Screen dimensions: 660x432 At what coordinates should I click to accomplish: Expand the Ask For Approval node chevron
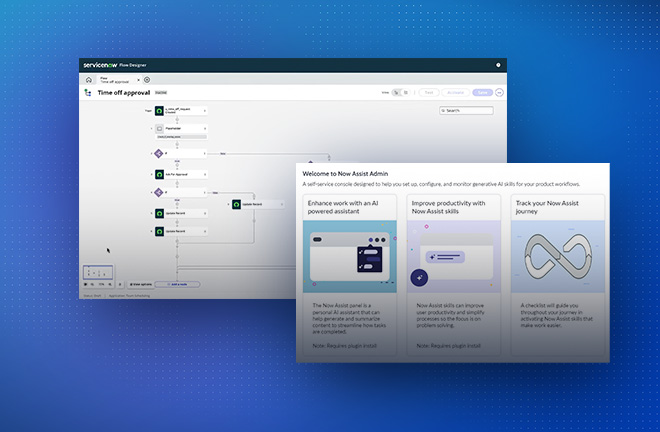152,174
